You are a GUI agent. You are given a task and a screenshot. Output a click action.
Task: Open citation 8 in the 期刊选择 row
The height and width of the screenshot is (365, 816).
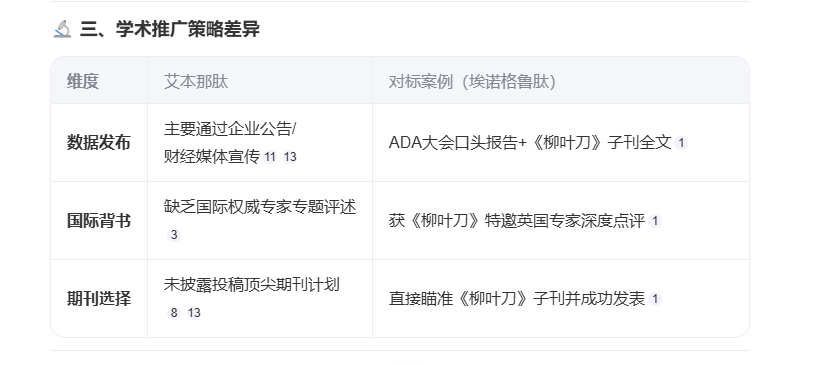(174, 313)
